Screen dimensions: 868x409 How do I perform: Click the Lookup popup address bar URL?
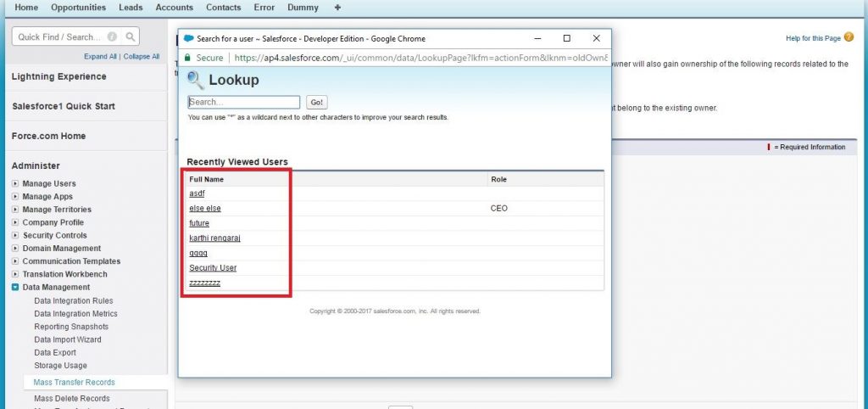coord(420,58)
